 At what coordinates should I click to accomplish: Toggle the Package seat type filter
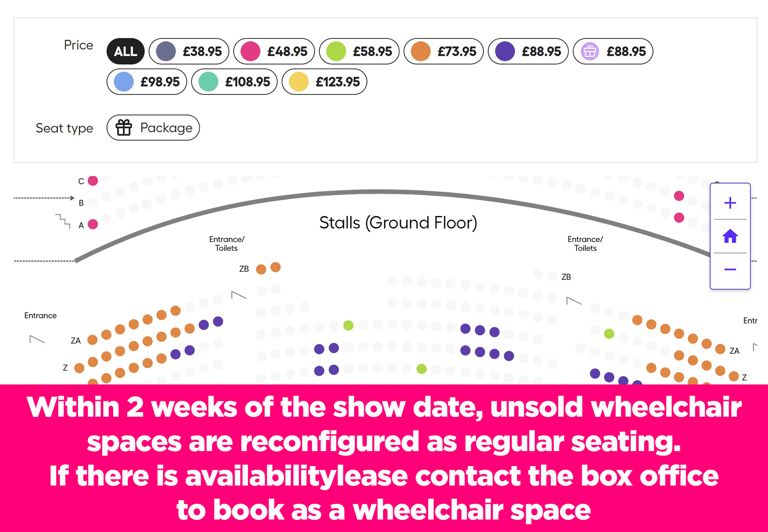[153, 128]
